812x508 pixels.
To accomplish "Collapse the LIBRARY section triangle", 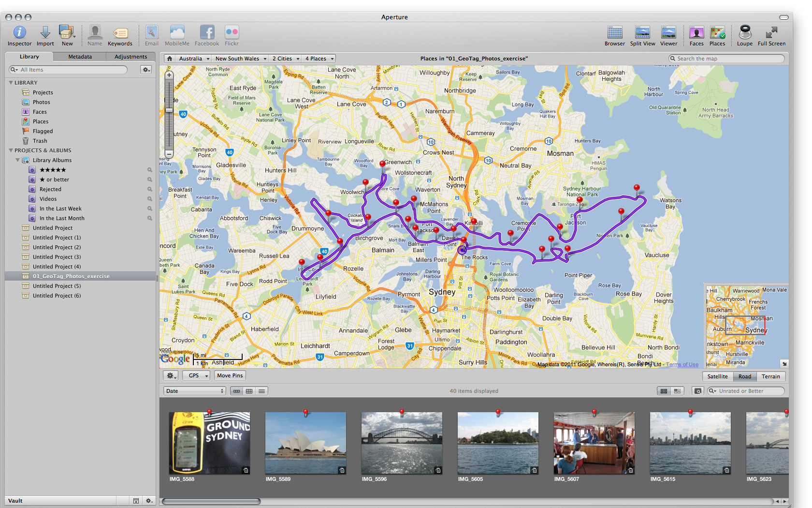I will [x=11, y=83].
